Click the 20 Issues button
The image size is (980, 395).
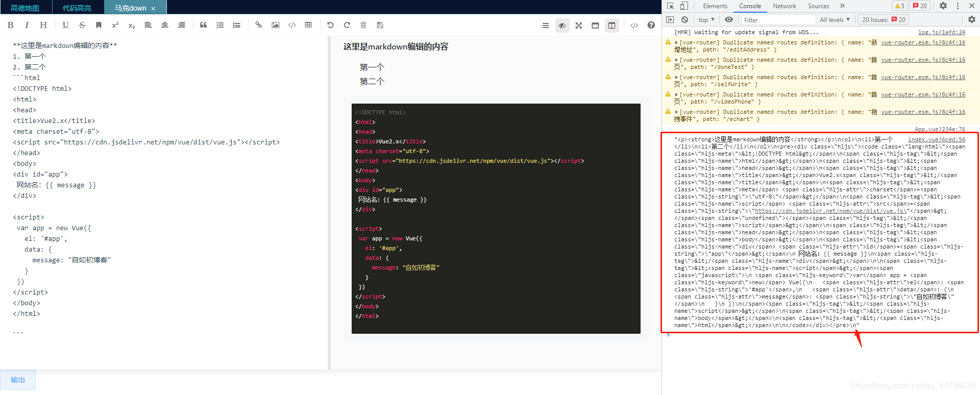coord(884,20)
